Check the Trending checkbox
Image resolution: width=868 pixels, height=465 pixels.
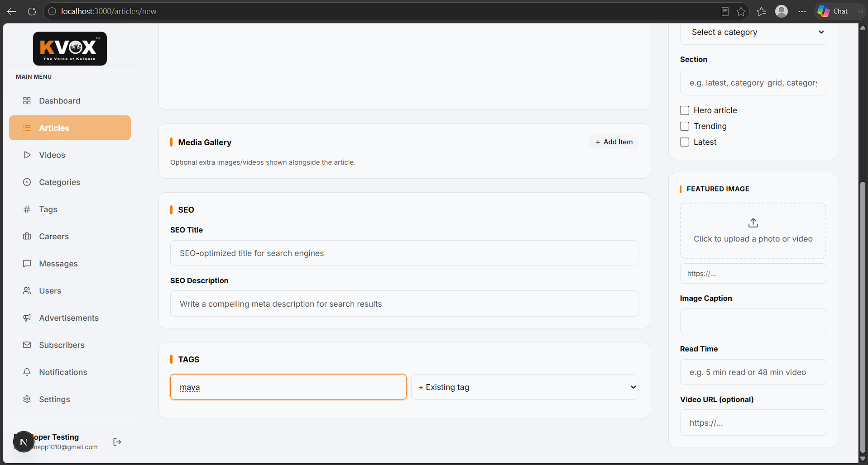(685, 126)
